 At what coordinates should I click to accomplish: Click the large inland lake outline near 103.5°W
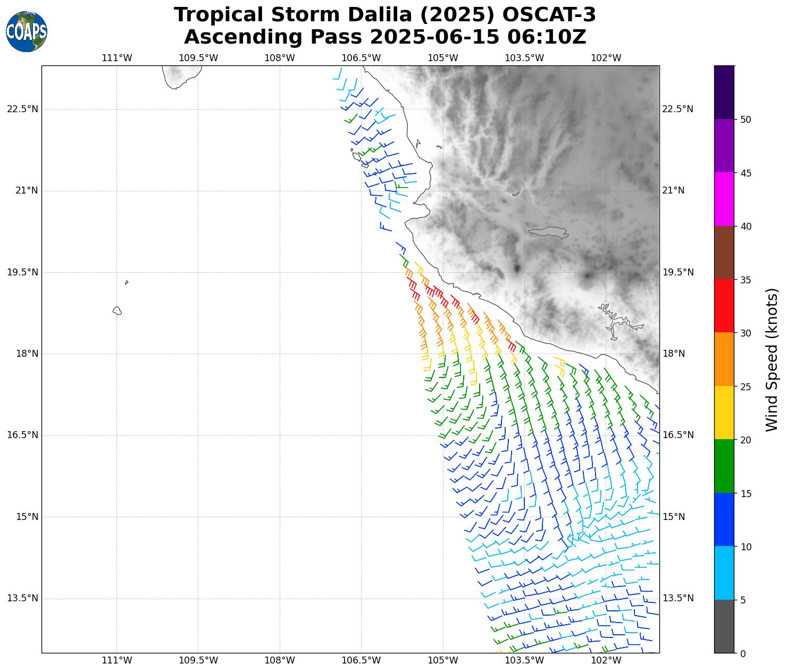[x=549, y=232]
